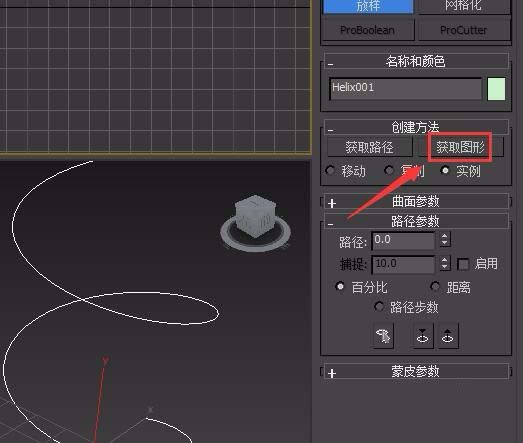
Task: Click the 捕捉 value field showing 10.0
Action: 403,265
